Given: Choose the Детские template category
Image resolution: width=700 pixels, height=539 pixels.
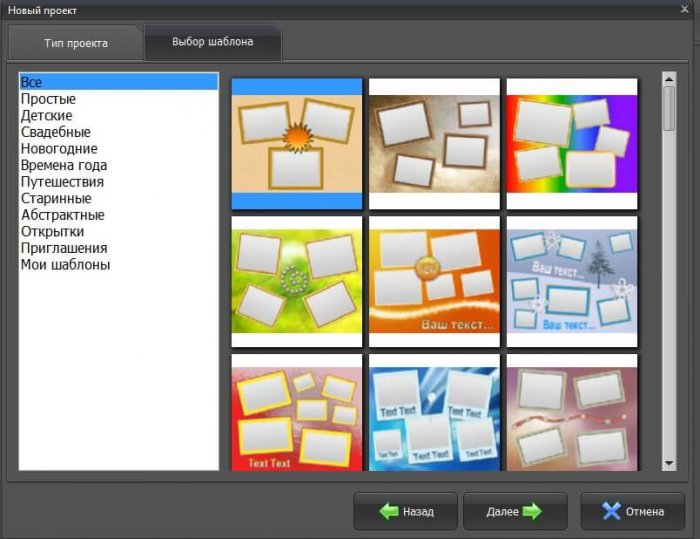Looking at the screenshot, I should (x=47, y=116).
